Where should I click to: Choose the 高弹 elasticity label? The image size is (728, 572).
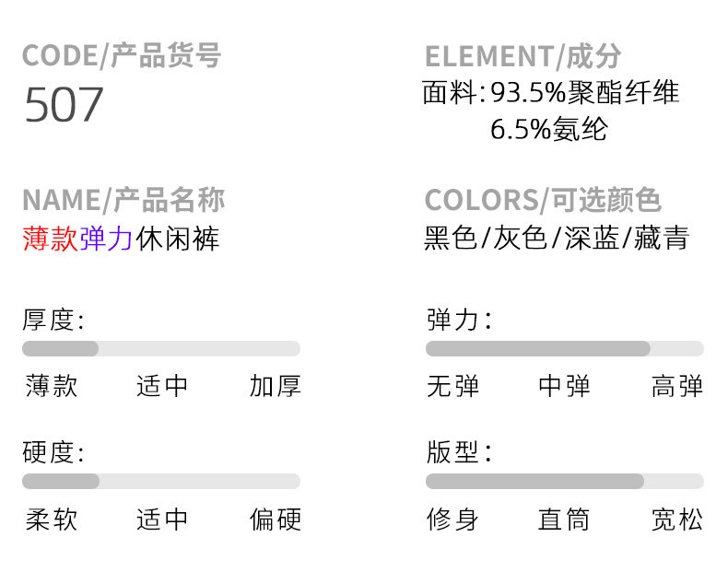click(676, 386)
